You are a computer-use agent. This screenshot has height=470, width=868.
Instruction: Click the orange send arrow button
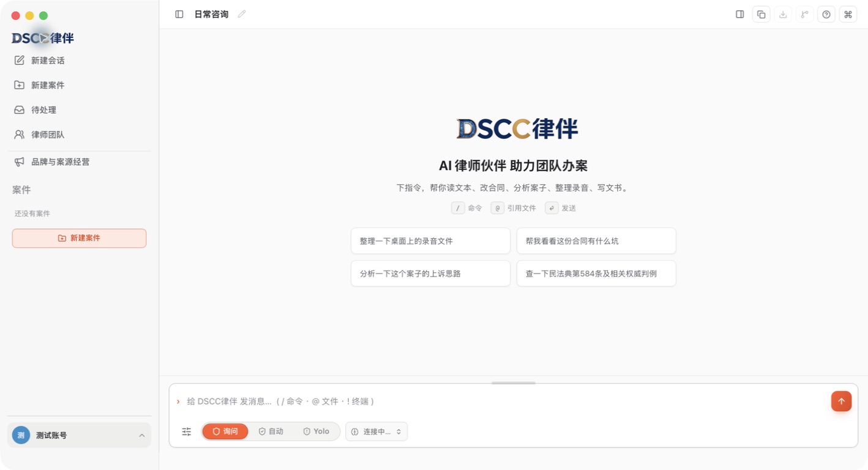[x=841, y=401]
